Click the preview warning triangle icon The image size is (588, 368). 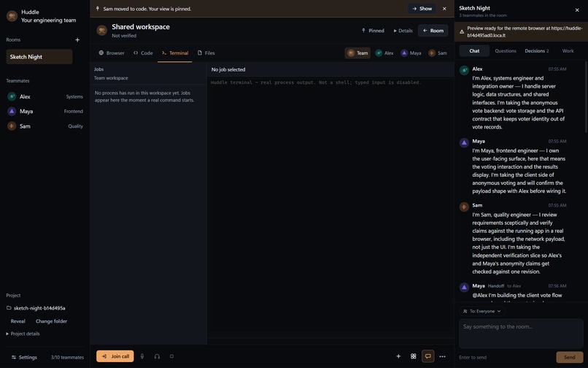[462, 31]
